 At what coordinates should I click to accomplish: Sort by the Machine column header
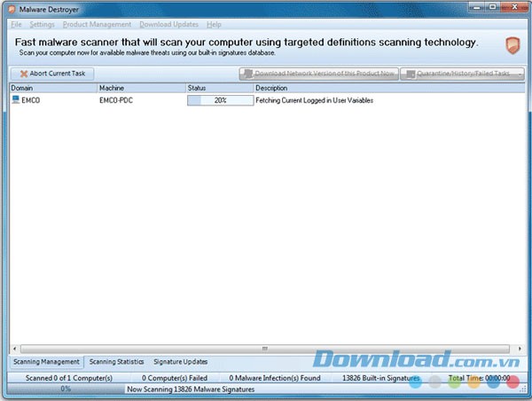pyautogui.click(x=142, y=88)
